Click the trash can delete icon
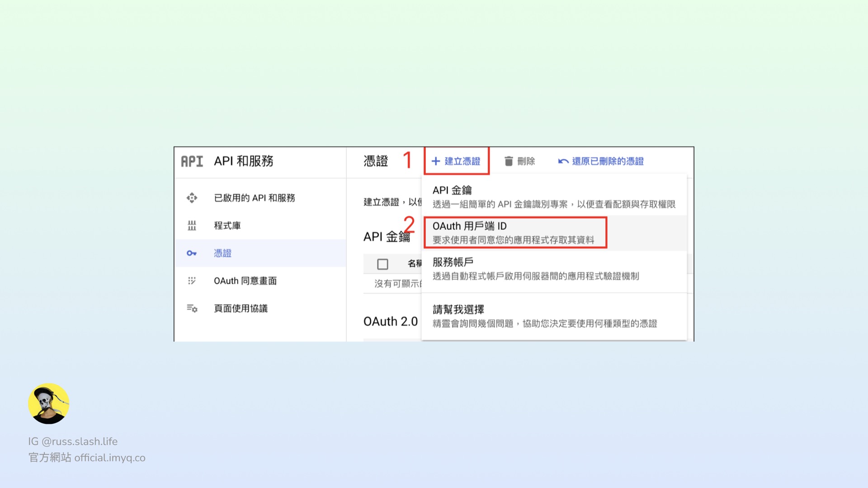The height and width of the screenshot is (488, 868). click(509, 161)
